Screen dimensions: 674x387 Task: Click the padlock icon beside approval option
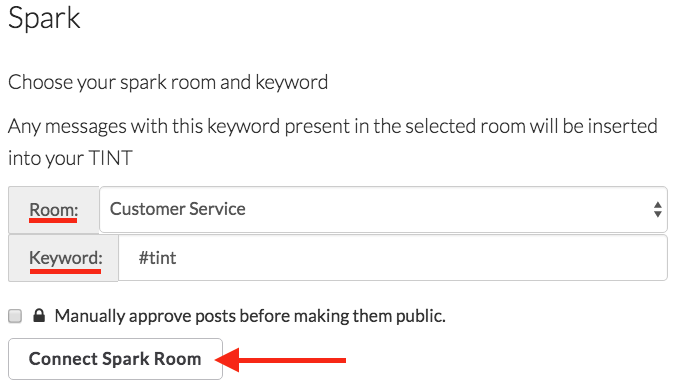click(39, 315)
